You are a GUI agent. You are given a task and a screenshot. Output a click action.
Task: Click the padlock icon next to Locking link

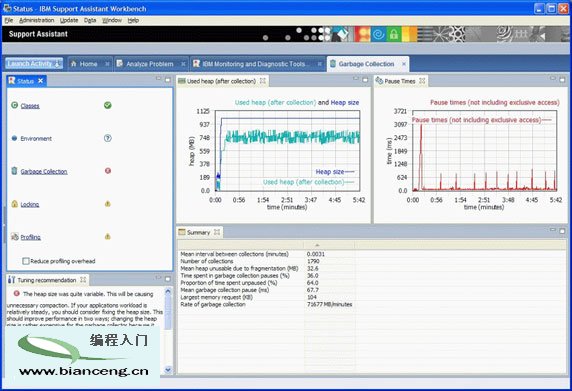[14, 204]
